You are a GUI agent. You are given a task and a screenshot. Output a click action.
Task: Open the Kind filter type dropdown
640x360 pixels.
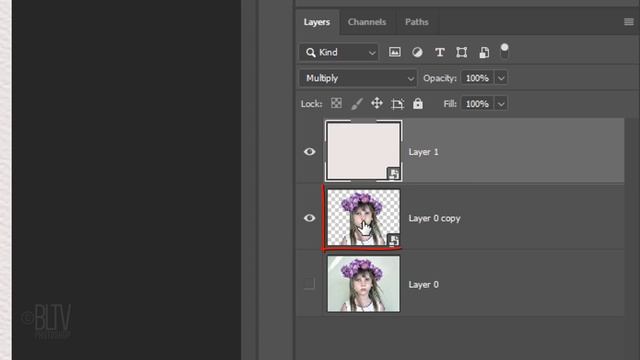[x=339, y=52]
